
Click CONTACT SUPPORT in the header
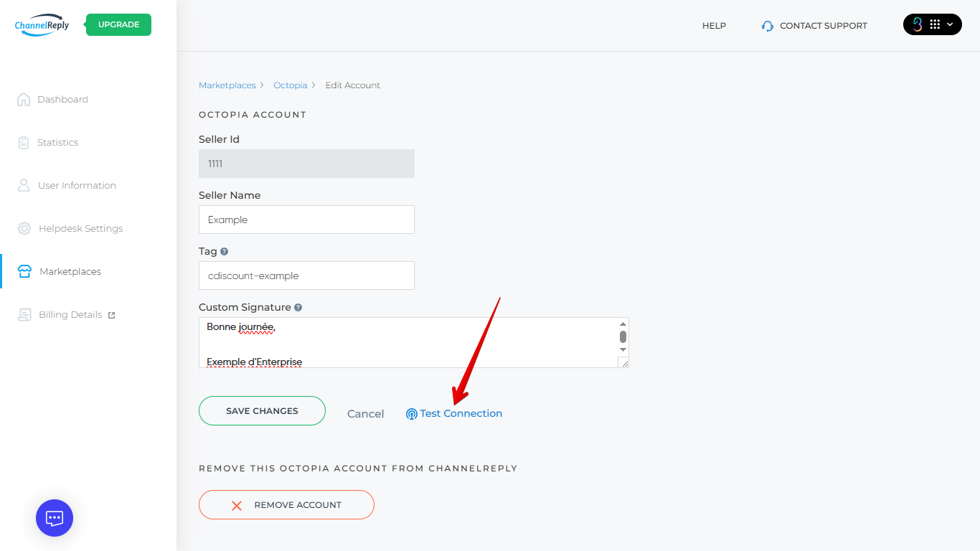pos(824,26)
